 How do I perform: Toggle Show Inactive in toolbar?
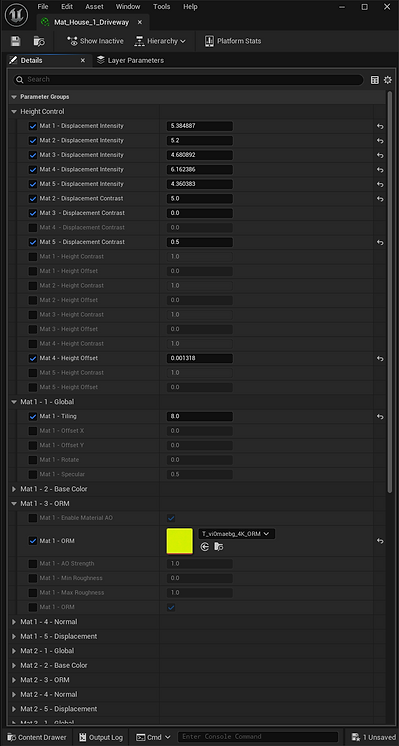coord(96,41)
